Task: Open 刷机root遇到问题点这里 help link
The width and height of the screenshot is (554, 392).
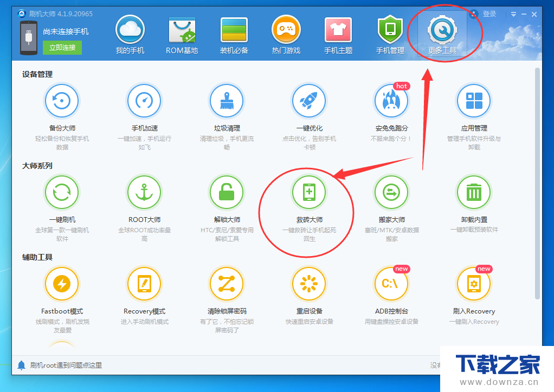Action: click(x=66, y=365)
